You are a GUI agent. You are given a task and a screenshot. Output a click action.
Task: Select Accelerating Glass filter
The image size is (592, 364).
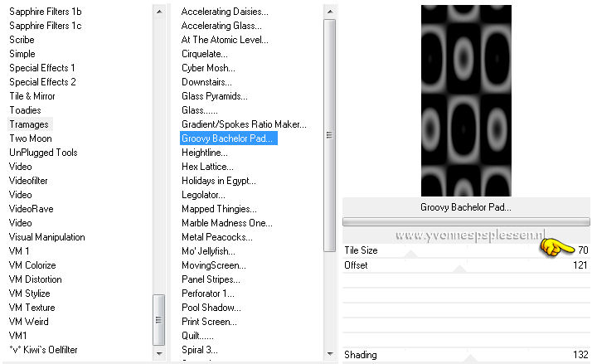tap(221, 26)
